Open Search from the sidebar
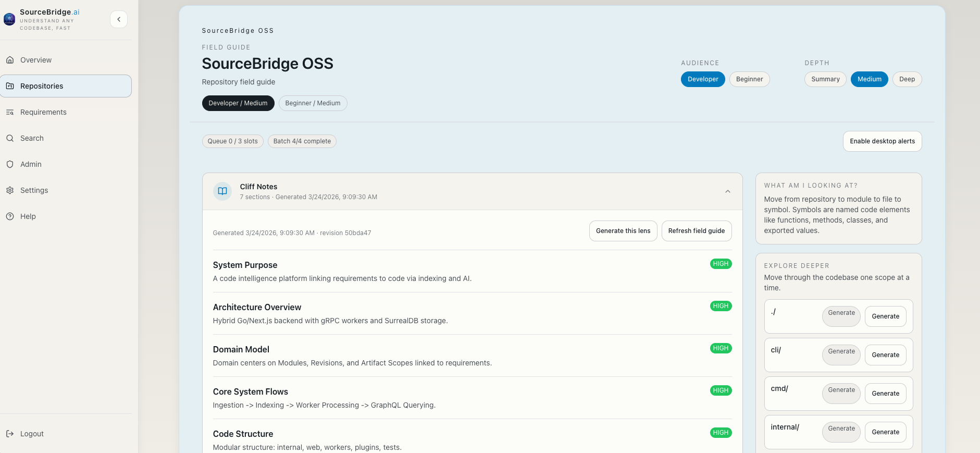The width and height of the screenshot is (980, 453). [x=66, y=138]
